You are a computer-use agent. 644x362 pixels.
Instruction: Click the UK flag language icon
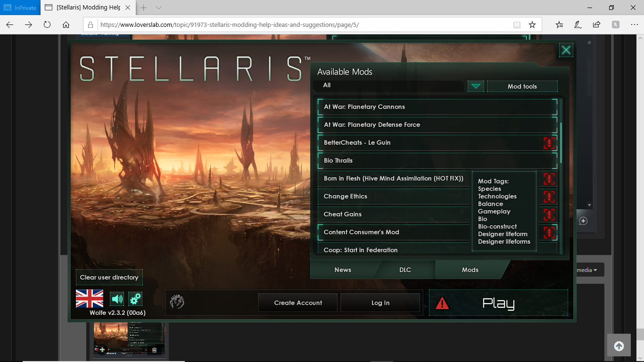pos(90,298)
